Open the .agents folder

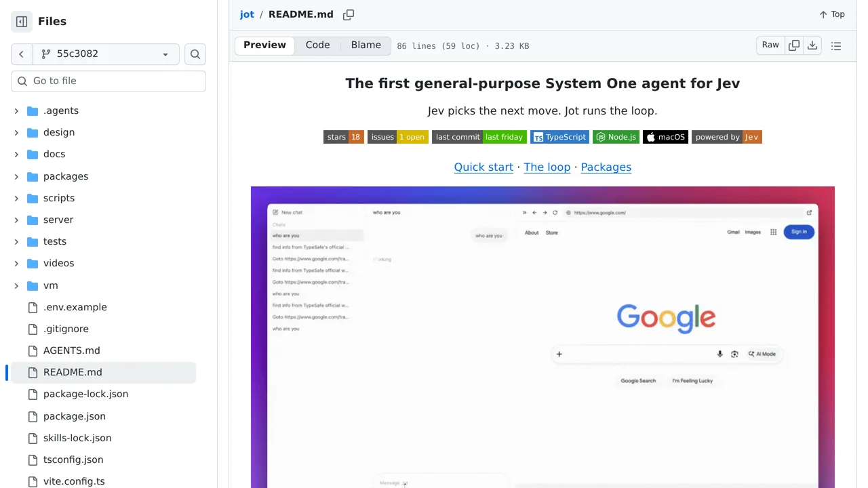pyautogui.click(x=60, y=110)
